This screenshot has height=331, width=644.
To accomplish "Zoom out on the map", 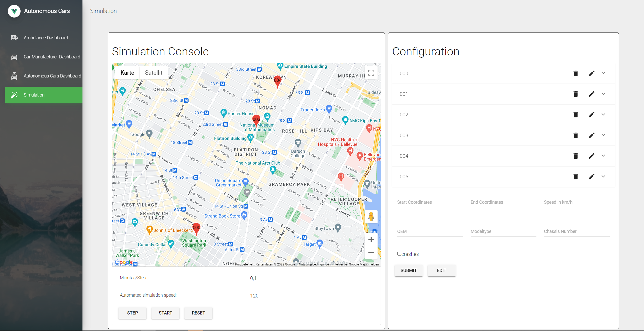I will click(371, 253).
